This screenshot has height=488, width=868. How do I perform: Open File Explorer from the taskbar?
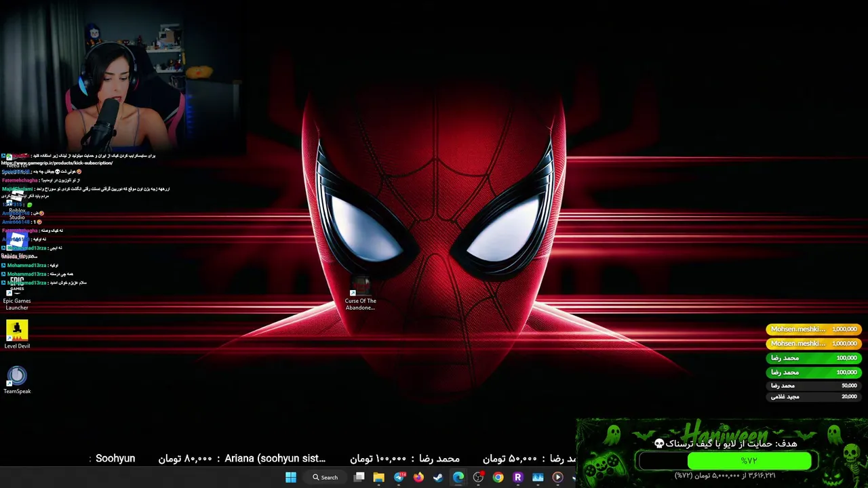point(379,477)
